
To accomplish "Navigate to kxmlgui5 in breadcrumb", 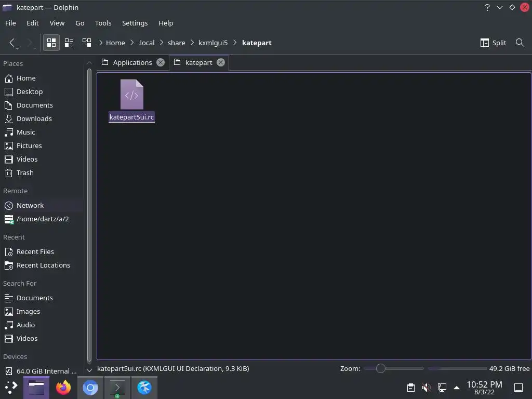I will pyautogui.click(x=213, y=43).
